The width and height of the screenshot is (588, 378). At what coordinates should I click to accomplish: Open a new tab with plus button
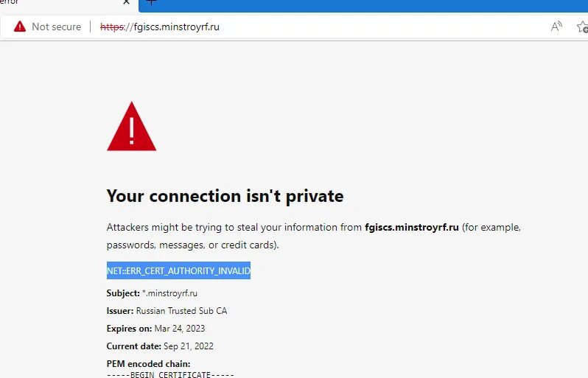click(152, 3)
